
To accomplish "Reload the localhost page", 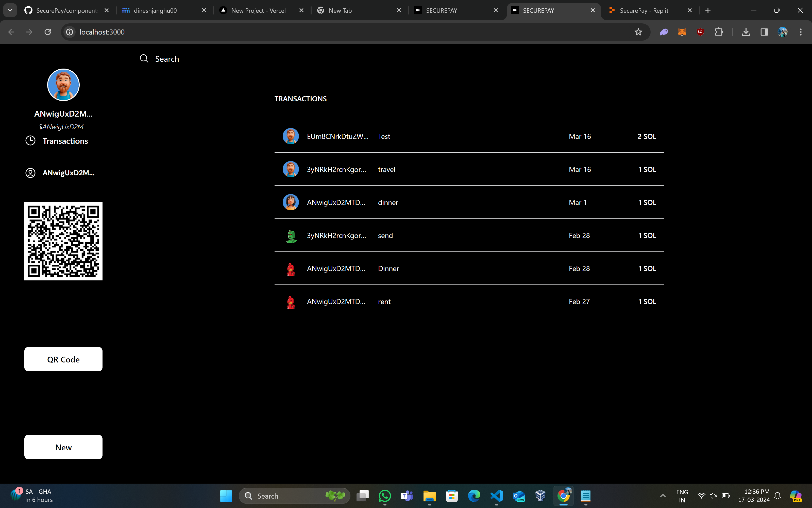I will 48,32.
